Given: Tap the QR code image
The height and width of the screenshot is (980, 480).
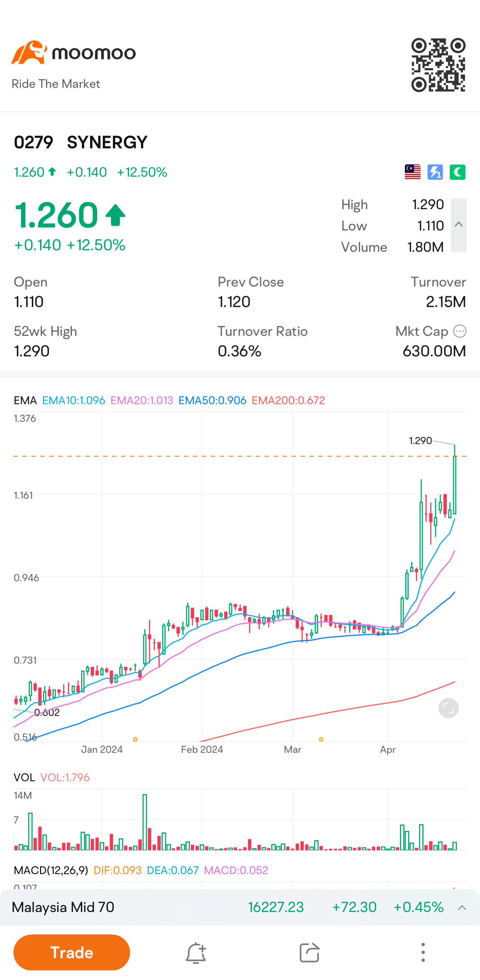Looking at the screenshot, I should tap(438, 65).
